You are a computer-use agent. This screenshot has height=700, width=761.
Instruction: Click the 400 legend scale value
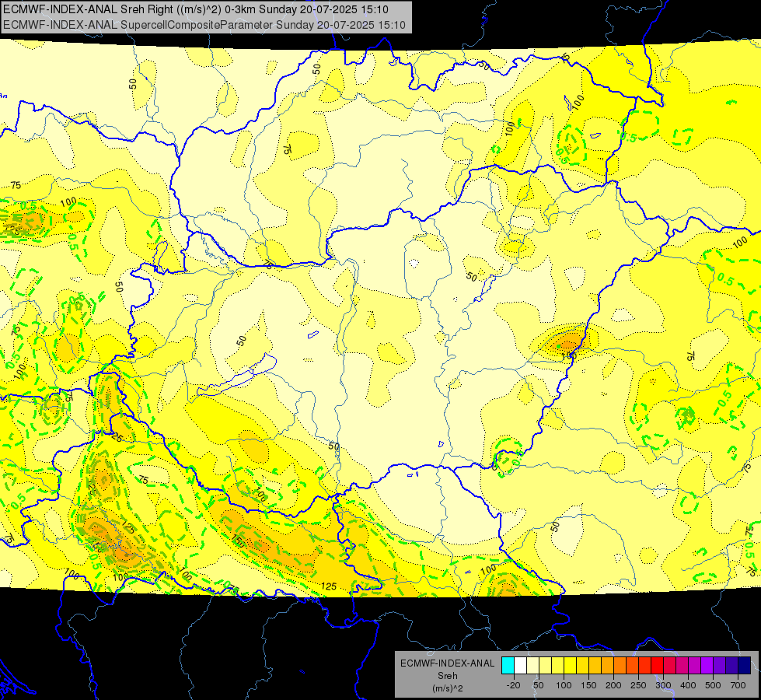click(688, 685)
